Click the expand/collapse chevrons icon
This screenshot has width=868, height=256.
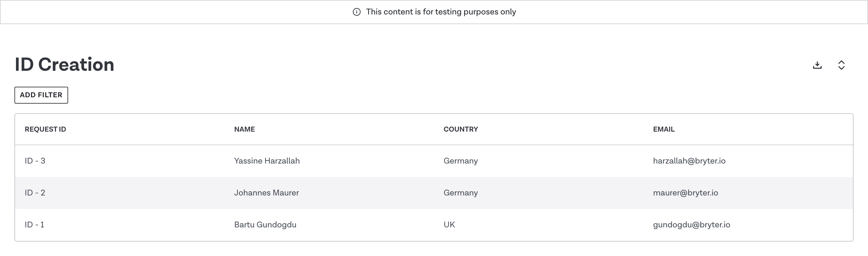(841, 65)
